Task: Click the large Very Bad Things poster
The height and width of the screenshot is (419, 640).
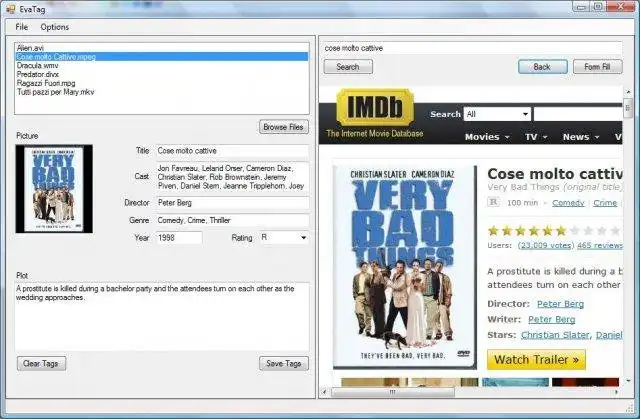Action: (404, 267)
